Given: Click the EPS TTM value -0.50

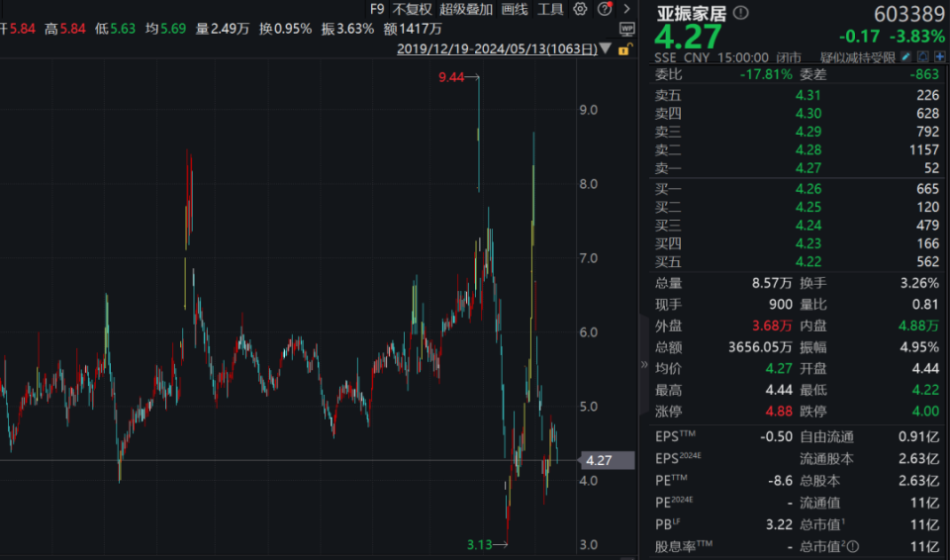Looking at the screenshot, I should (776, 436).
